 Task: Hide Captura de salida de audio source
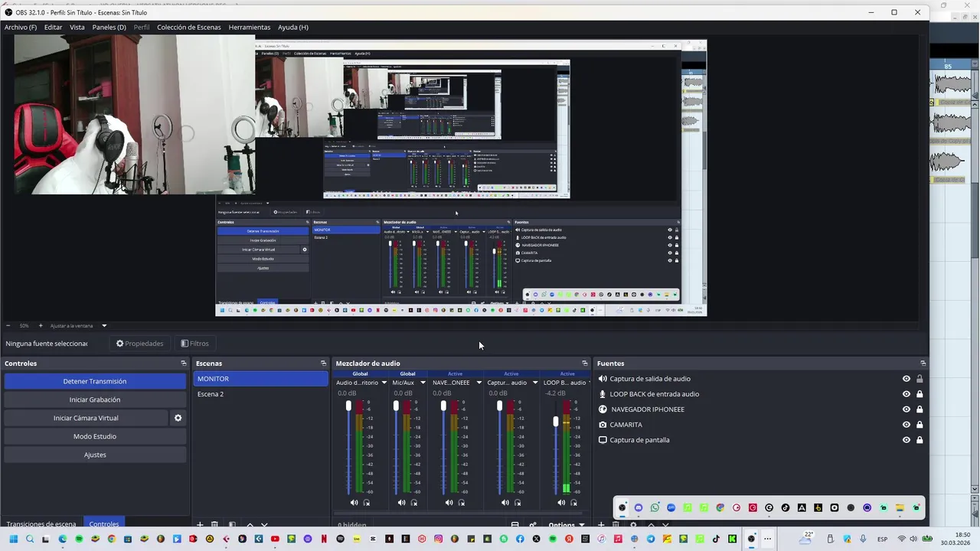click(x=906, y=379)
